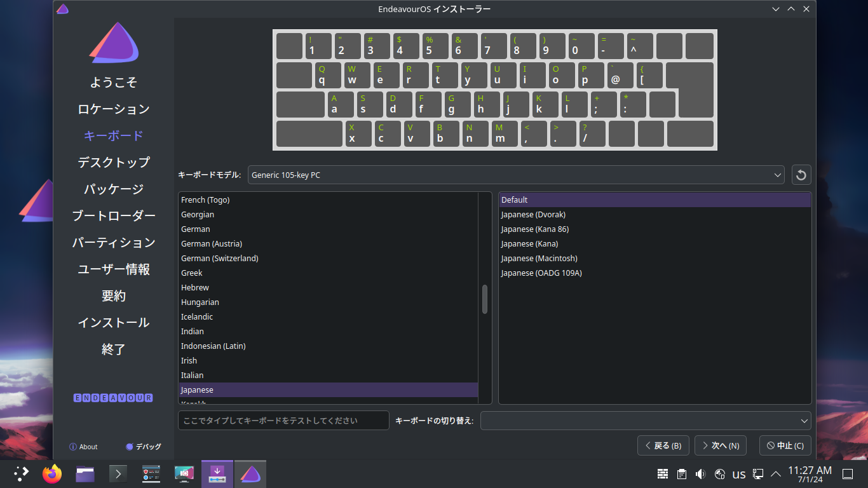Viewport: 868px width, 488px height.
Task: Select Italian layout
Action: (328, 376)
